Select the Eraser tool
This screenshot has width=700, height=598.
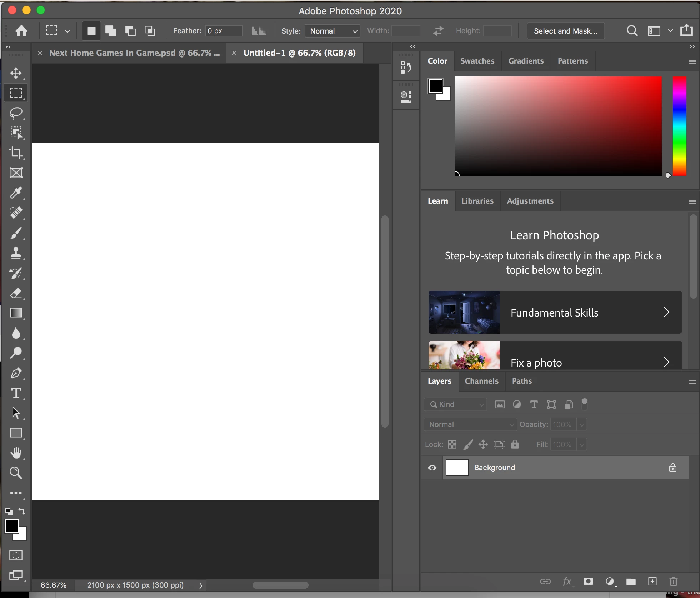click(x=16, y=293)
